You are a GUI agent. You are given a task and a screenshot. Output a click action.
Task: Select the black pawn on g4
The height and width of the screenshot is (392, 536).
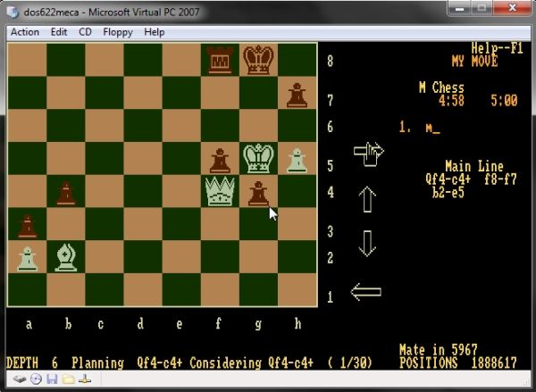[x=258, y=194]
